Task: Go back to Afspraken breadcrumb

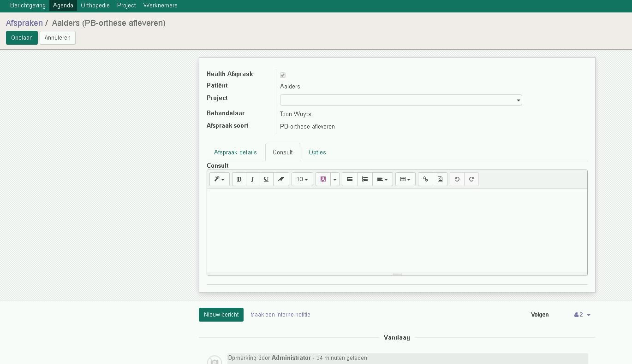Action: 24,23
